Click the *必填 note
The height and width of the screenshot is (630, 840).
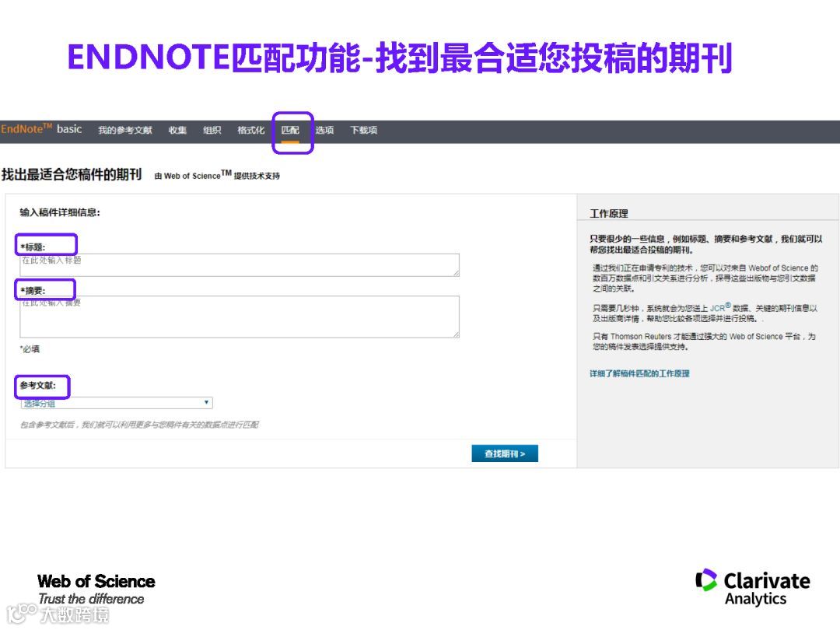coord(30,348)
